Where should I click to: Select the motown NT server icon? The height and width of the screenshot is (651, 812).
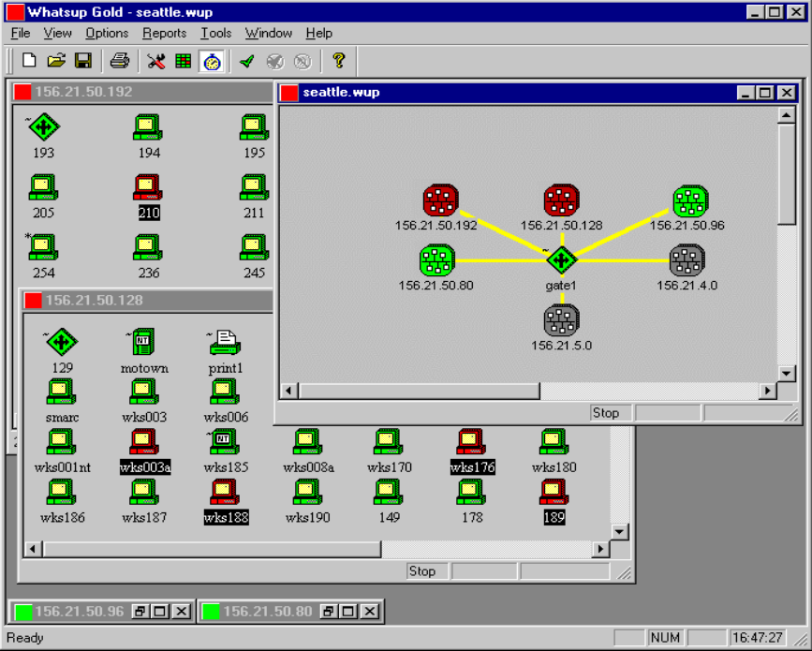point(143,342)
